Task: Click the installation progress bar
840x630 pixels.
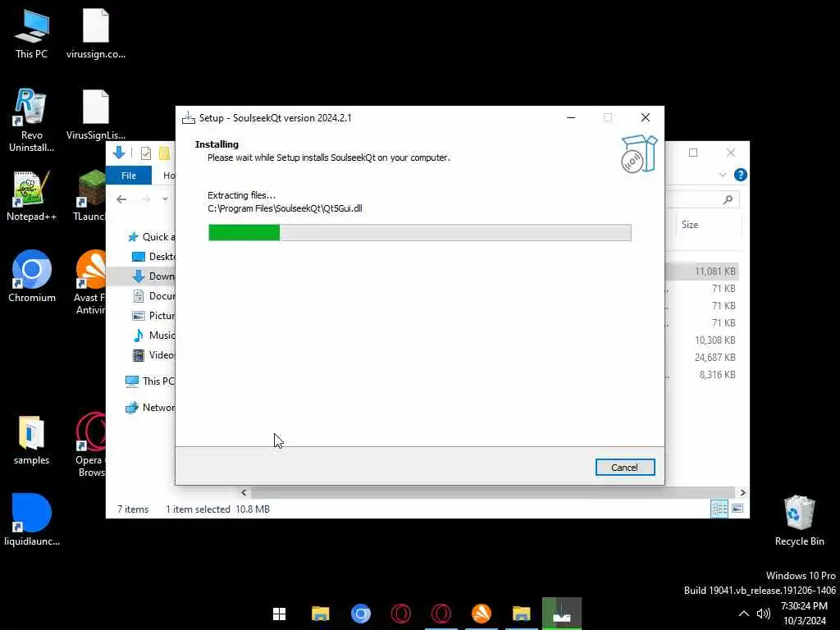Action: coord(419,232)
